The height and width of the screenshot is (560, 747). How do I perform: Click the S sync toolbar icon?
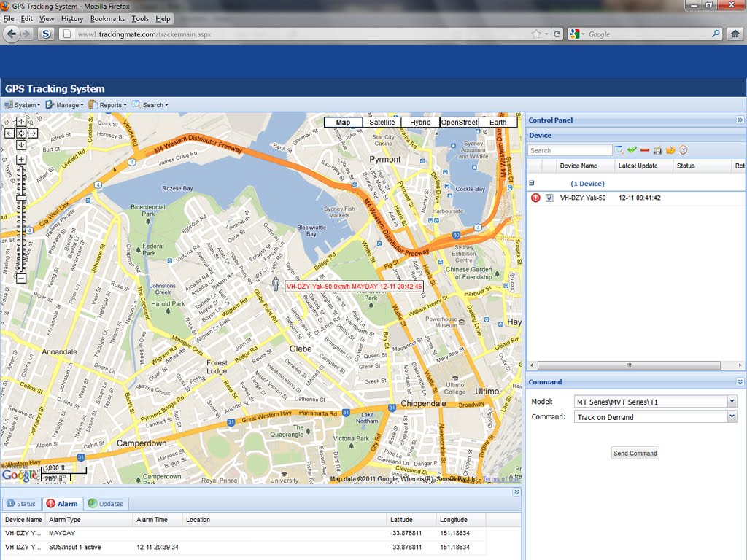pos(46,34)
